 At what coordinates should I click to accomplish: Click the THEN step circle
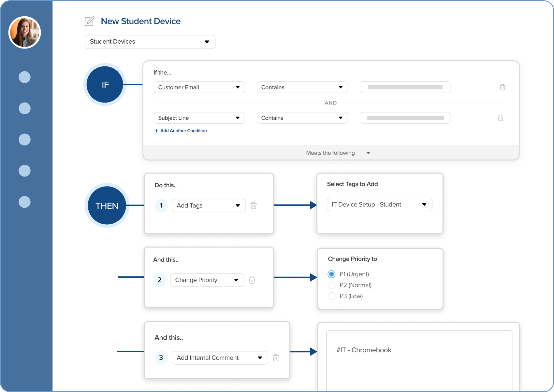pyautogui.click(x=107, y=206)
